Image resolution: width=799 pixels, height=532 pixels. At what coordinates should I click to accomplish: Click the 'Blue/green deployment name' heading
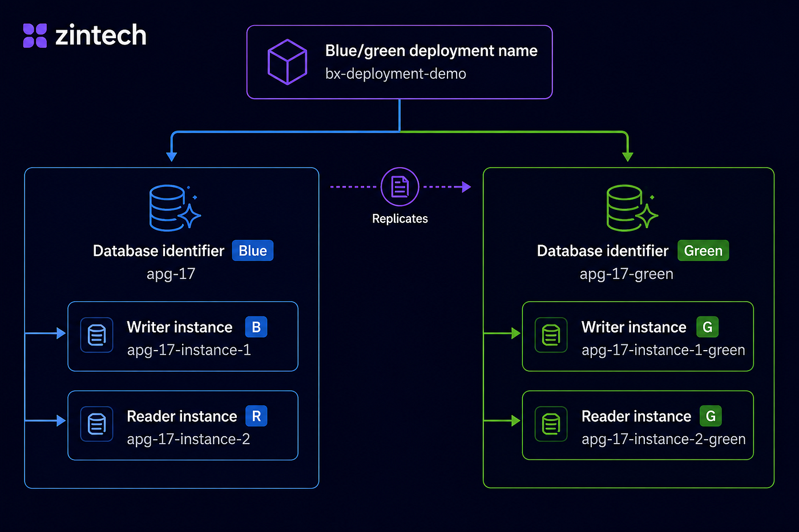tap(431, 51)
